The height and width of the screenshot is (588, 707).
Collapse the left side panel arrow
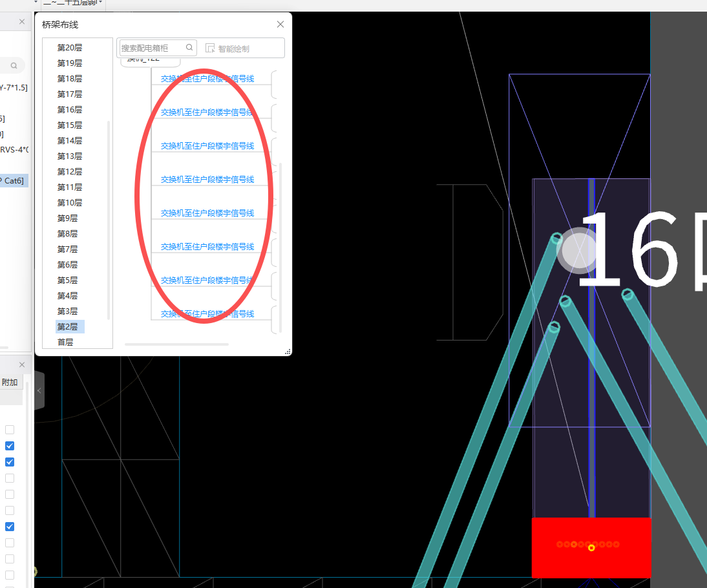click(39, 391)
